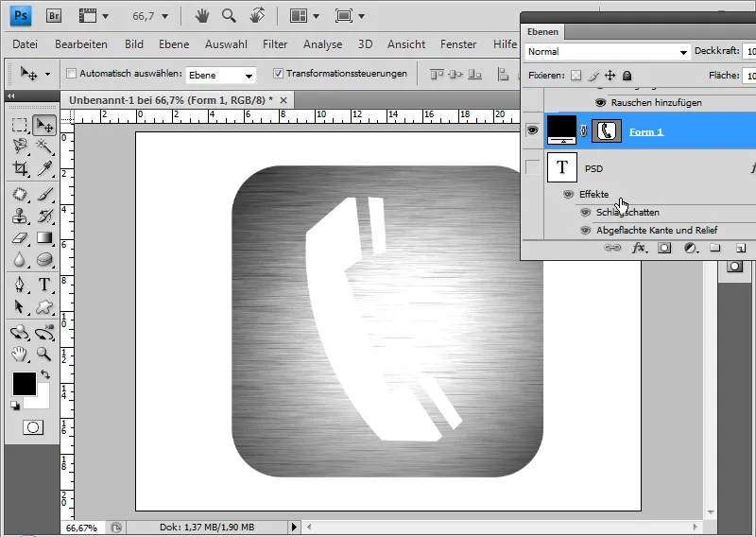Launch Adobe Bridge
The height and width of the screenshot is (537, 756).
click(54, 16)
